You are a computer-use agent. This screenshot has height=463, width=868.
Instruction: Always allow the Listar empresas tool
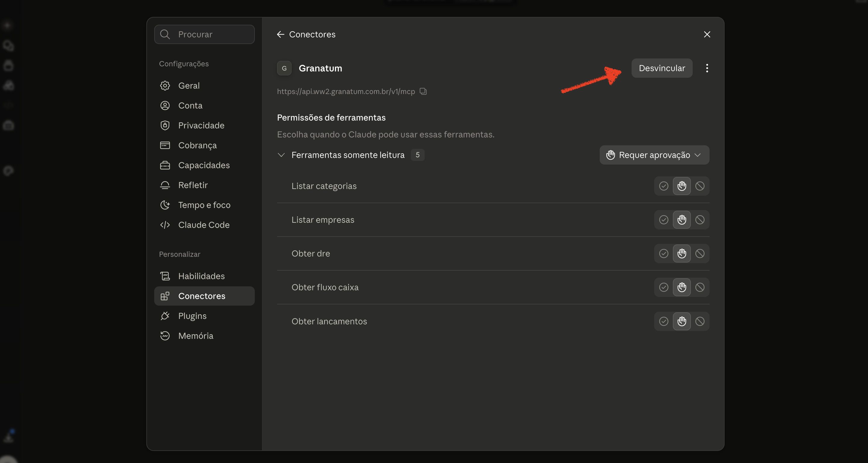pos(663,220)
